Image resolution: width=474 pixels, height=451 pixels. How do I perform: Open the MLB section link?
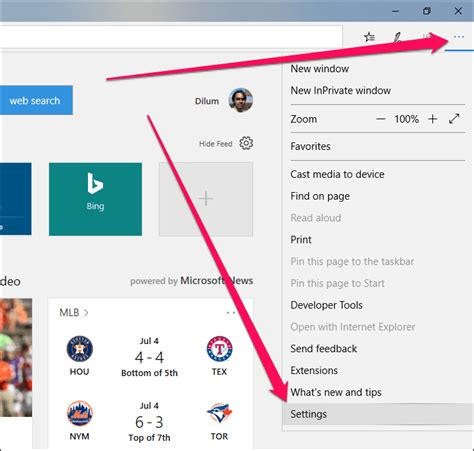tap(74, 313)
